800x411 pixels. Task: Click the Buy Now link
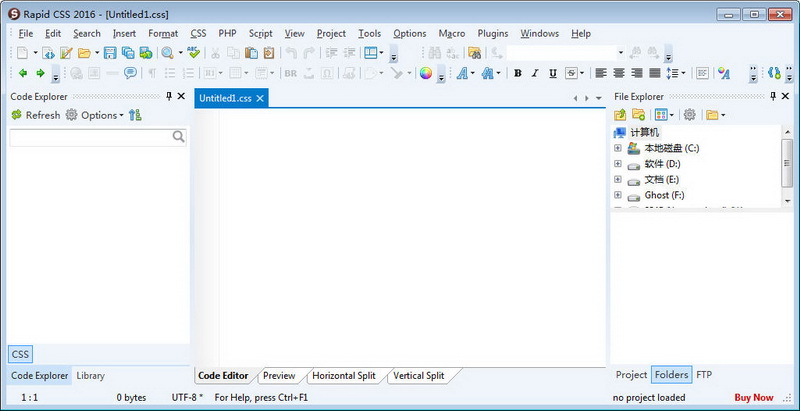coord(754,397)
